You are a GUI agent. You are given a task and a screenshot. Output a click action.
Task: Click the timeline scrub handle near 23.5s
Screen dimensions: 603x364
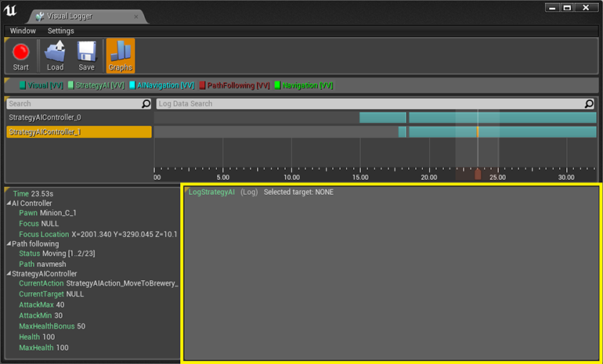478,174
